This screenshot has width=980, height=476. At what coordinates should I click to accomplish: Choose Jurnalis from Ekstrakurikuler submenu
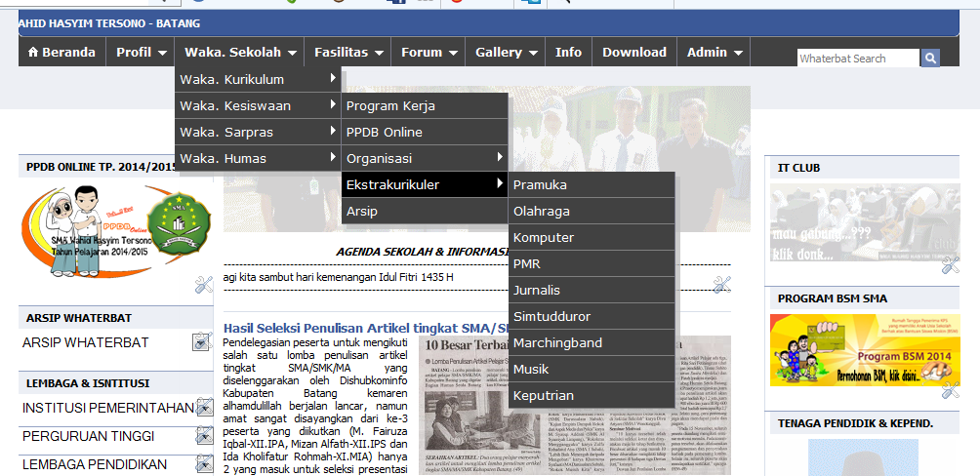[x=592, y=290]
